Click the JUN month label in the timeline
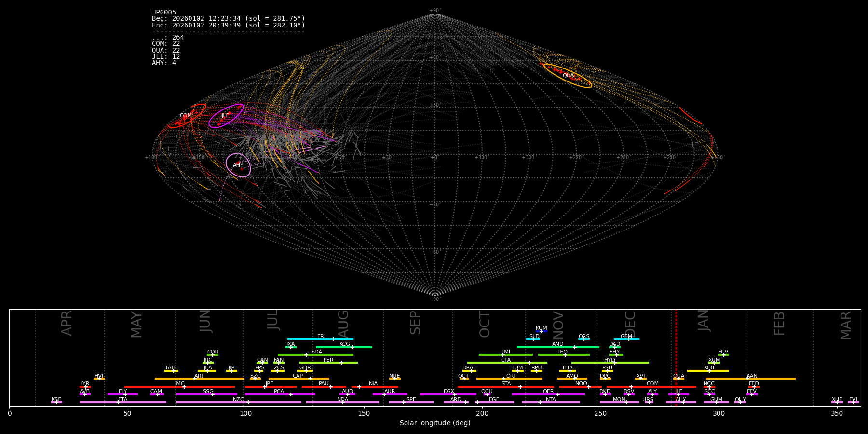Image resolution: width=868 pixels, height=434 pixels. pyautogui.click(x=205, y=321)
